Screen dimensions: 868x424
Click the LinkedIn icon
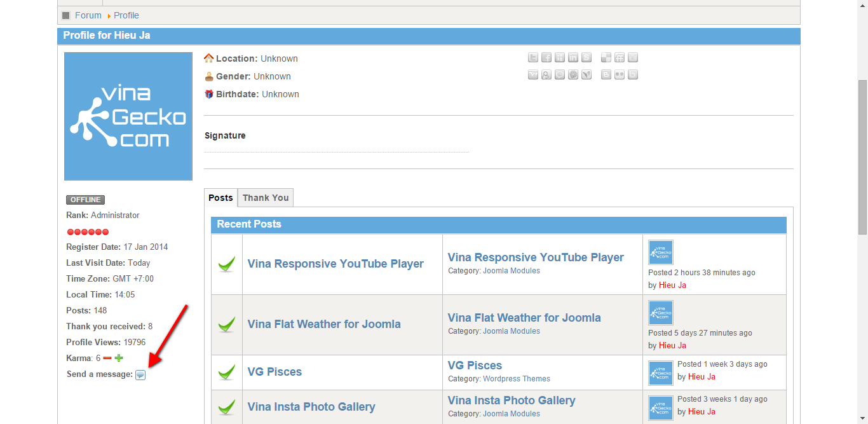[x=573, y=57]
